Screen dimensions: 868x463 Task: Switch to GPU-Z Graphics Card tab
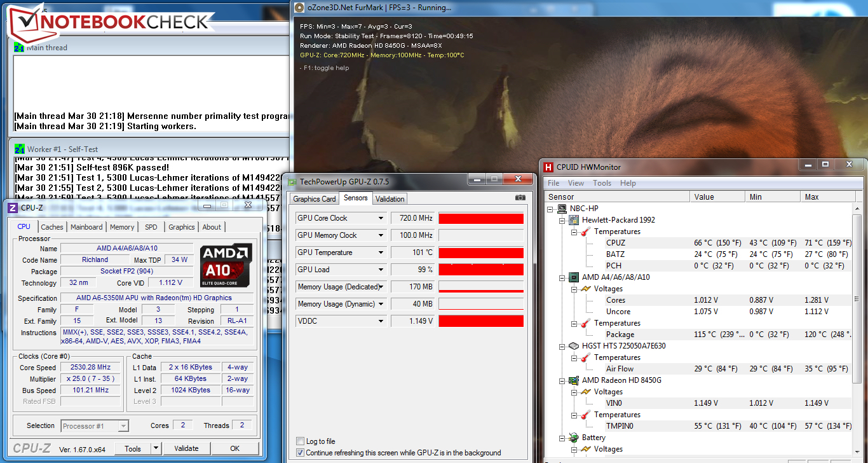[x=314, y=199]
